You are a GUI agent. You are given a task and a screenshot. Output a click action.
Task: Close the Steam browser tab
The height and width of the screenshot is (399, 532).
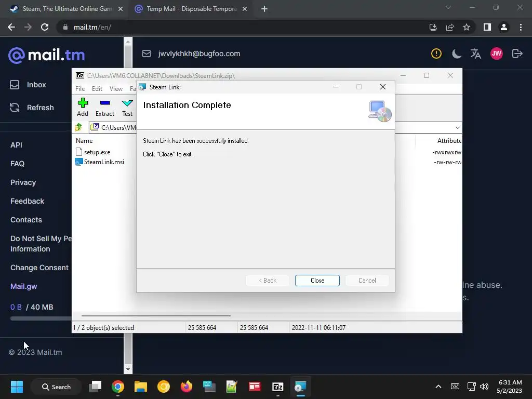pyautogui.click(x=121, y=9)
